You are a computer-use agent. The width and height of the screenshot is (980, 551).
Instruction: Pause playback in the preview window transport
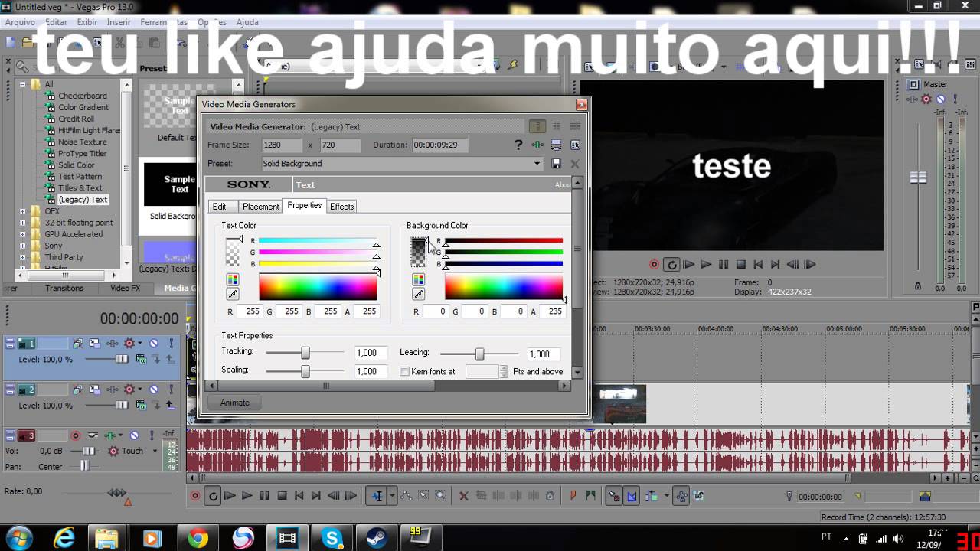pos(724,265)
